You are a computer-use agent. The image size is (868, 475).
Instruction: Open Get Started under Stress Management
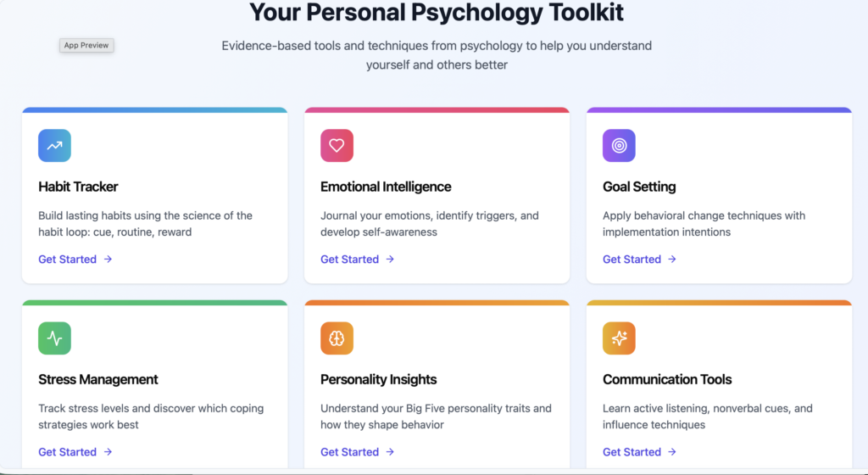(68, 452)
